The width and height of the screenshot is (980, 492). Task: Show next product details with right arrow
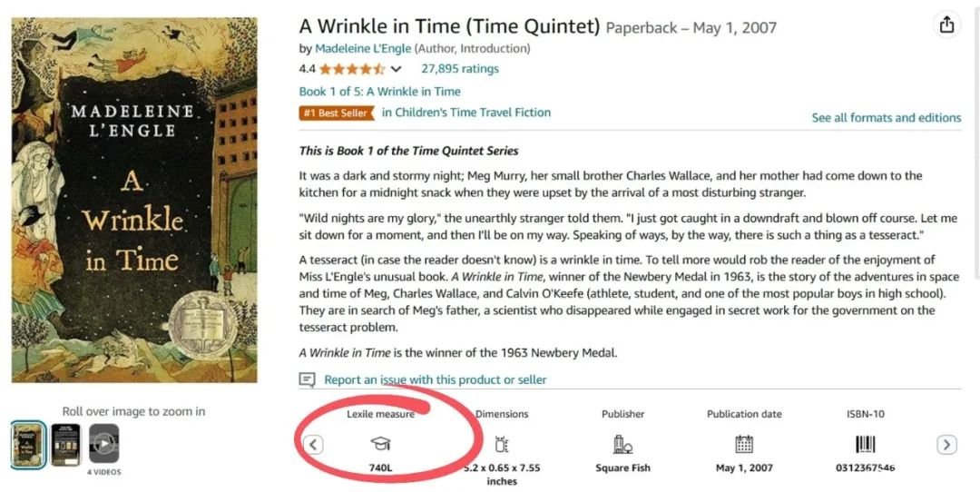coord(946,445)
